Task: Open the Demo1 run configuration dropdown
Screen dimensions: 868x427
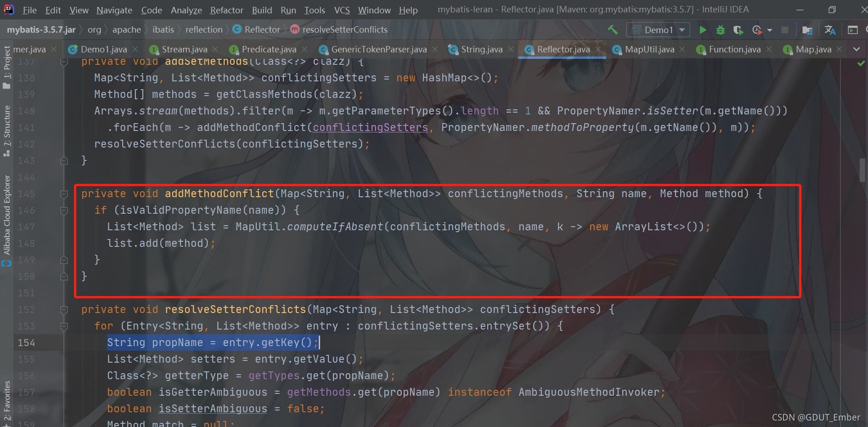Action: click(658, 30)
